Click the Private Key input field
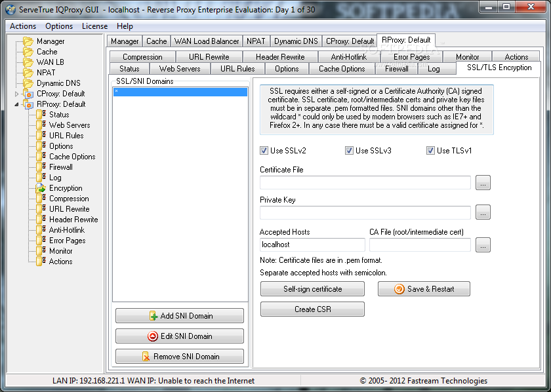 (x=365, y=212)
